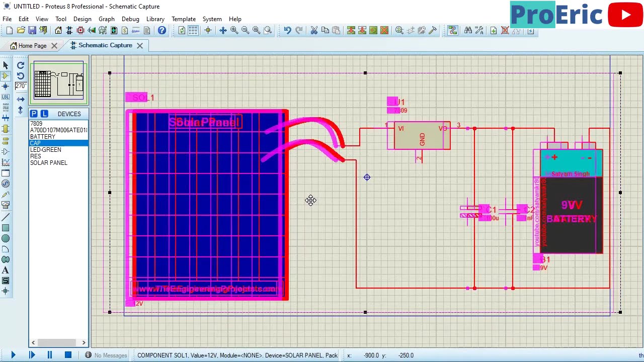Click the X-Mirror horizontal flip icon
This screenshot has width=644, height=362.
[x=21, y=99]
